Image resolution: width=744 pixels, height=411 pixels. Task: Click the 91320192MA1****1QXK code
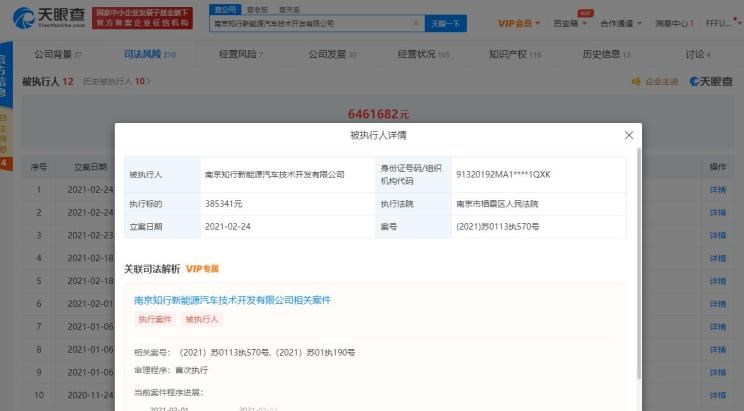[503, 175]
